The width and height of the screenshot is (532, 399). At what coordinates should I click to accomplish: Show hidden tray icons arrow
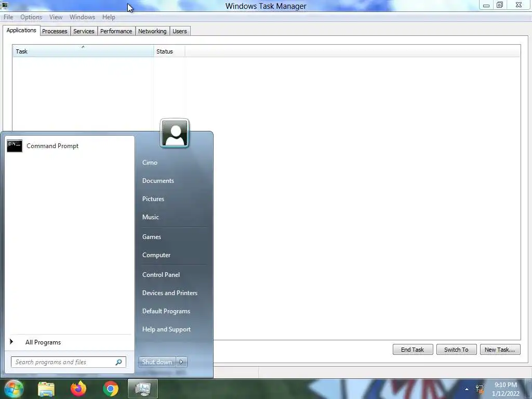467,389
